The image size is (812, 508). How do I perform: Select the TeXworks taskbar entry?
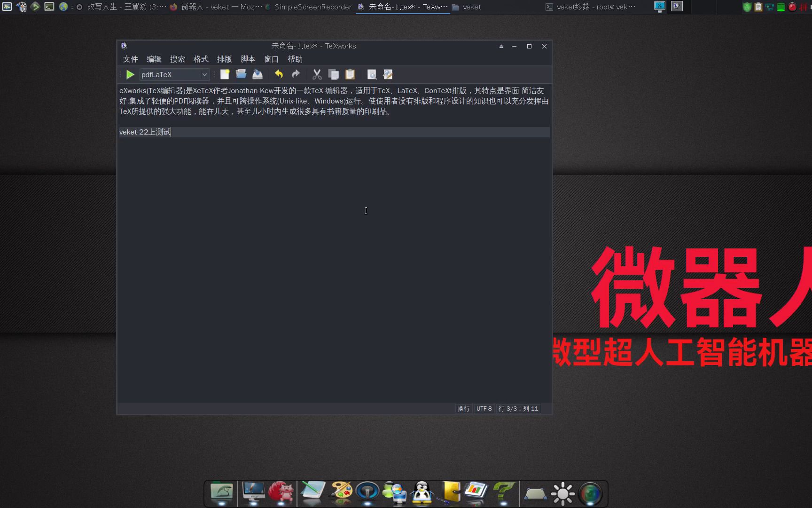click(403, 7)
